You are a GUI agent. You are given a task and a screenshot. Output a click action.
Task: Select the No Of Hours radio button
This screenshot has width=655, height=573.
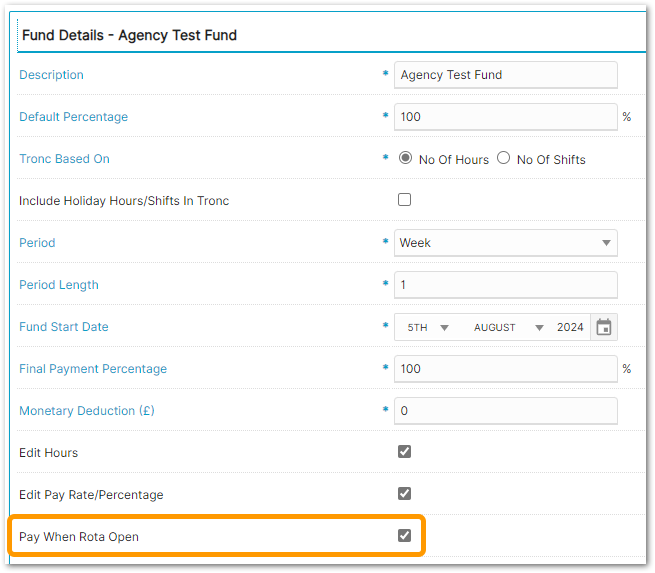point(406,158)
